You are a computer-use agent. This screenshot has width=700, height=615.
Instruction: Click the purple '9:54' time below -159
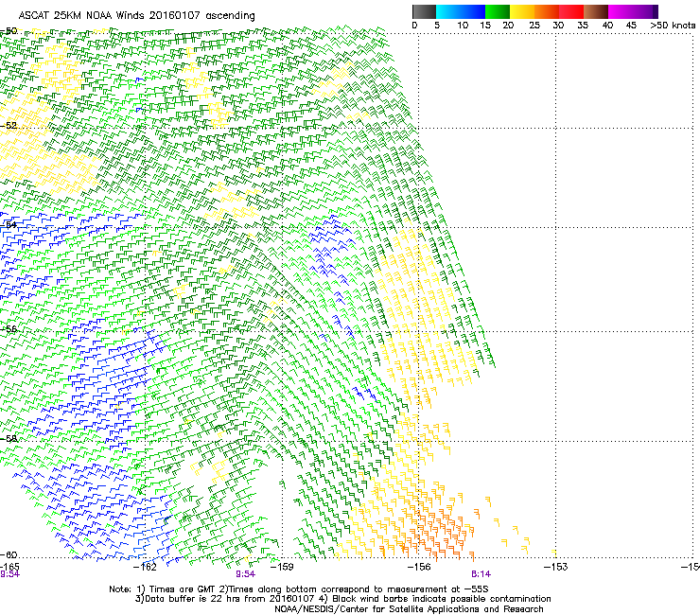click(x=245, y=574)
